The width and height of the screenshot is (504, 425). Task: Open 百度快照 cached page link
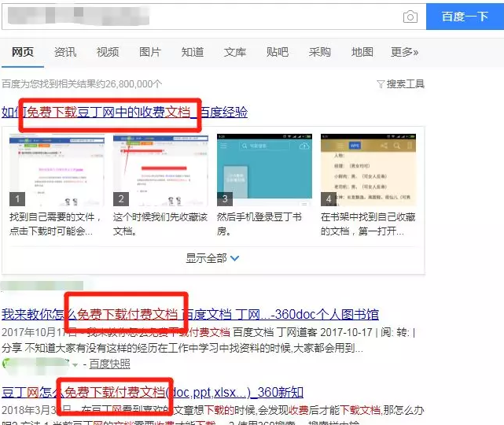click(x=109, y=364)
